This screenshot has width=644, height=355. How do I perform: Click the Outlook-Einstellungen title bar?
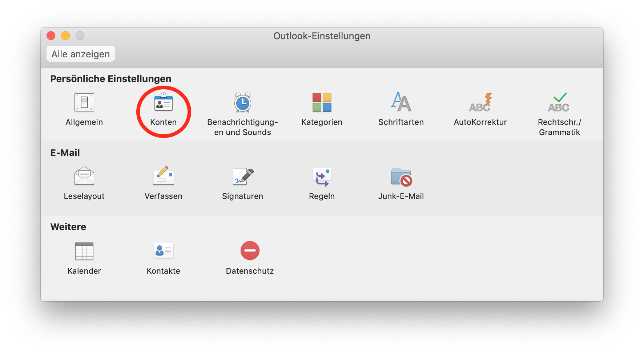322,36
